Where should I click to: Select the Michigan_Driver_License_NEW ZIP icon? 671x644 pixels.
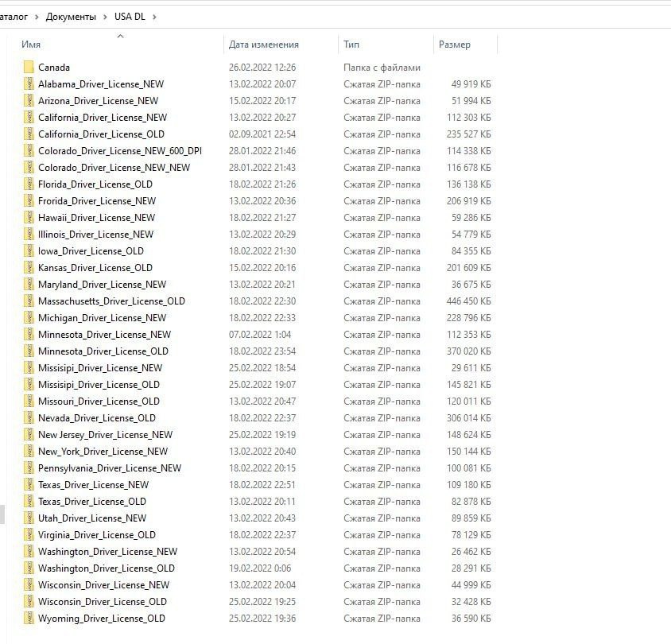click(29, 318)
